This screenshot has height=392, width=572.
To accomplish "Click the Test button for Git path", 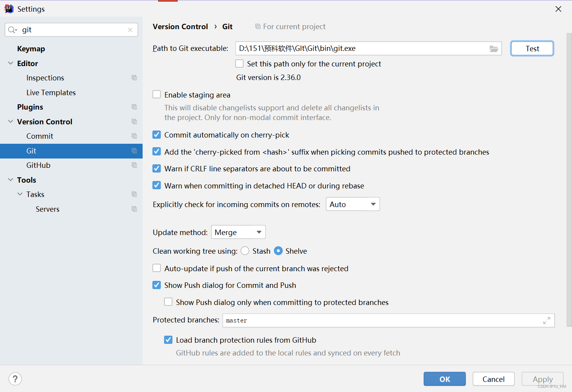I will tap(532, 49).
